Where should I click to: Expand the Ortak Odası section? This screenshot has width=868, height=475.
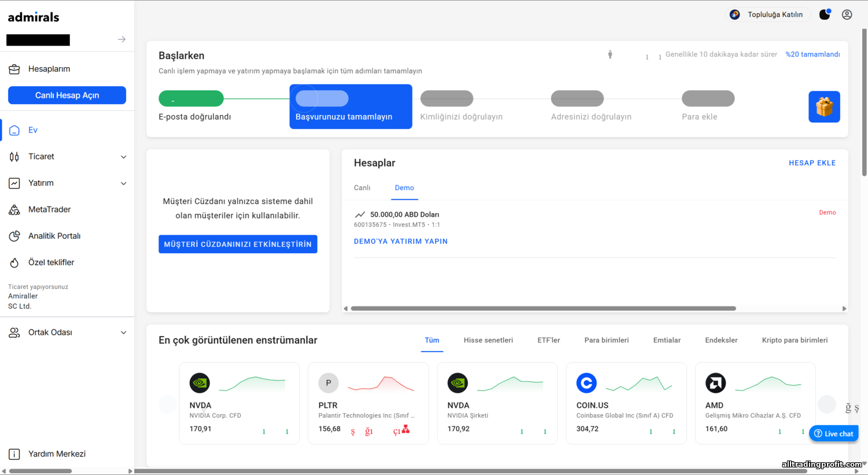point(123,332)
